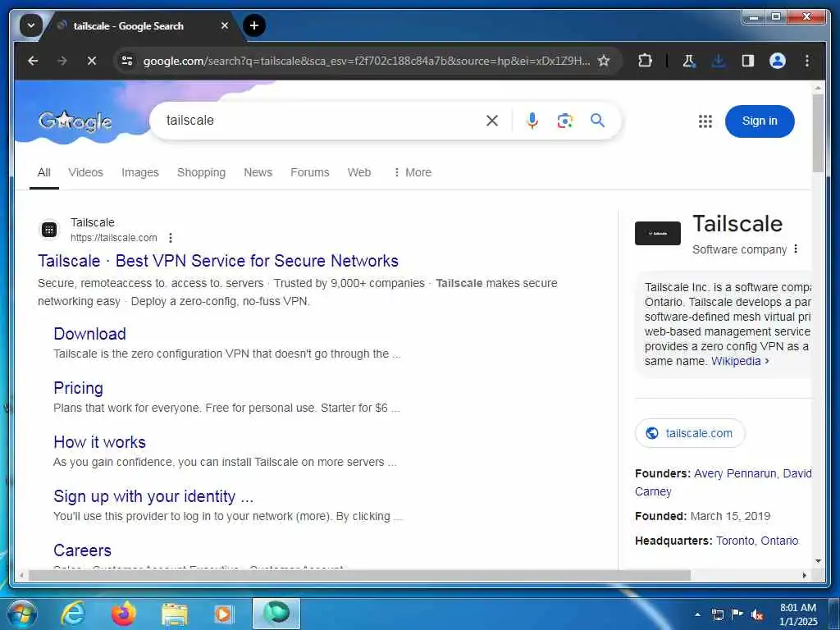
Task: Open Sign up with your identity link
Action: point(153,496)
